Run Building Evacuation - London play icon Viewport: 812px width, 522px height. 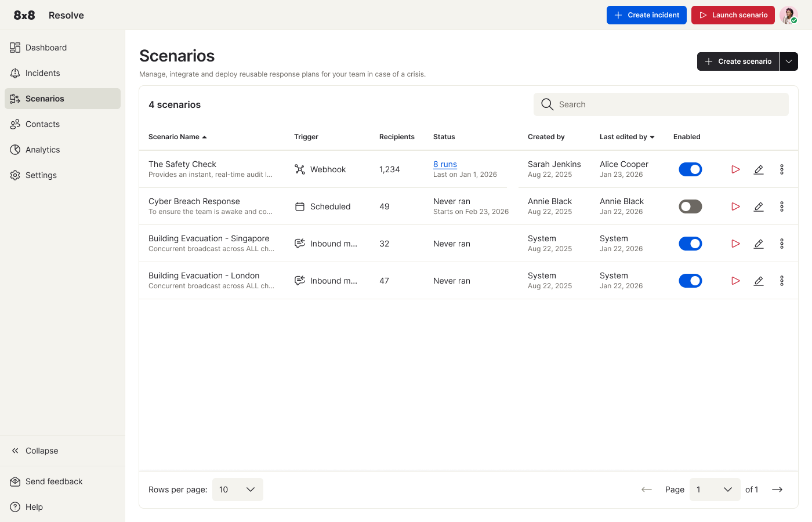coord(735,281)
